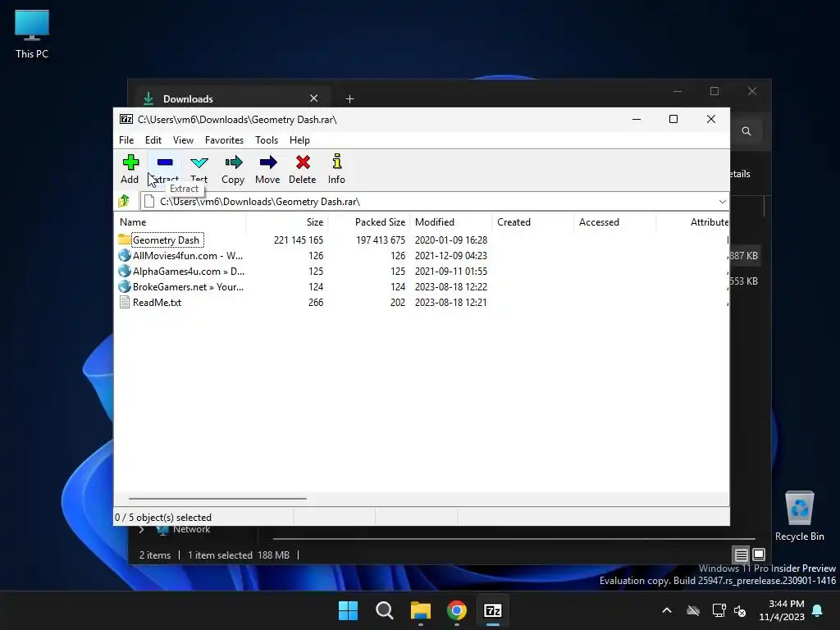Open the address path dropdown
This screenshot has height=630, width=840.
click(x=722, y=202)
